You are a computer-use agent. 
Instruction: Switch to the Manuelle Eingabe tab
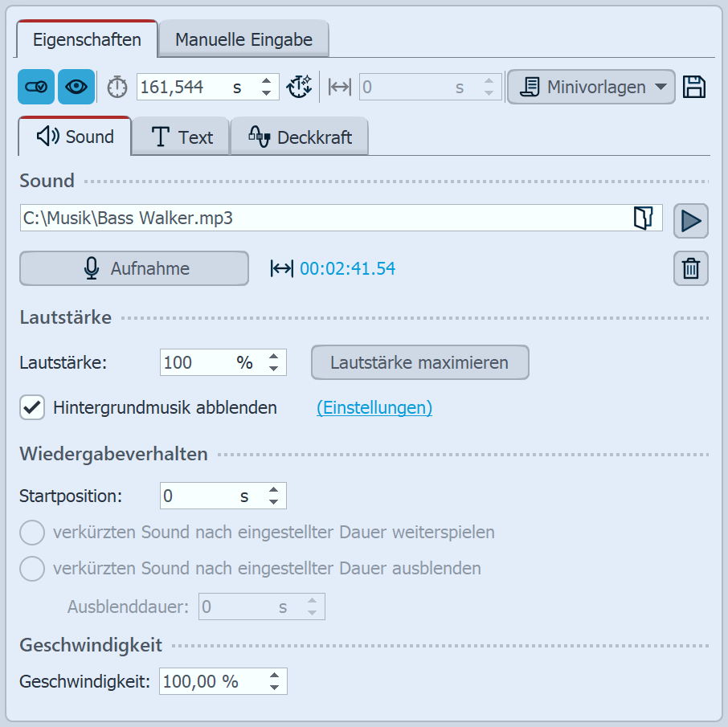tap(243, 38)
